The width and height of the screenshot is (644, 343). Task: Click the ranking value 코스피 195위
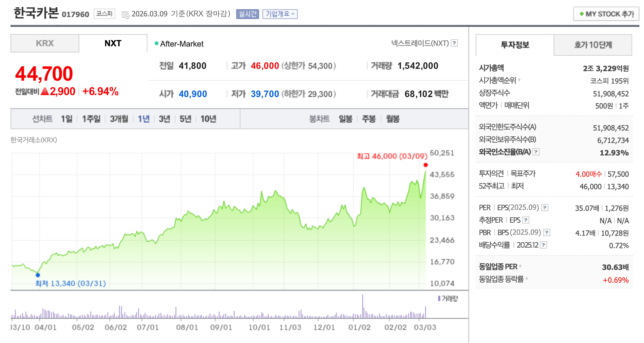pos(609,81)
